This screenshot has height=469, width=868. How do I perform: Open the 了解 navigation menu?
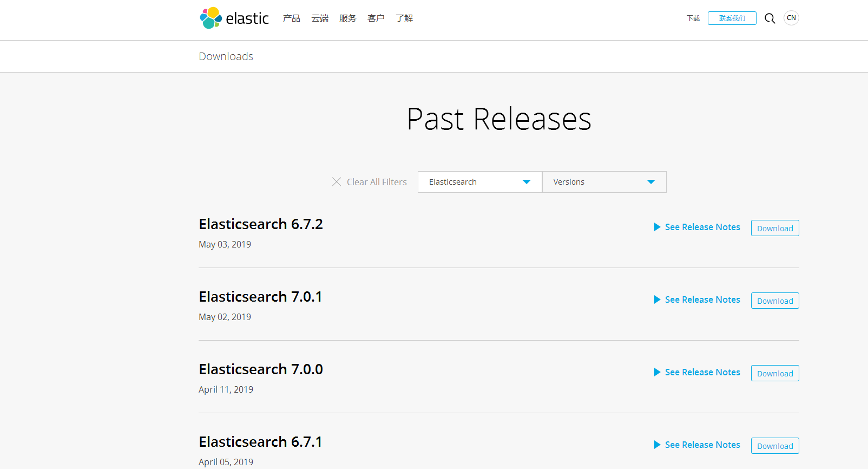pyautogui.click(x=404, y=18)
